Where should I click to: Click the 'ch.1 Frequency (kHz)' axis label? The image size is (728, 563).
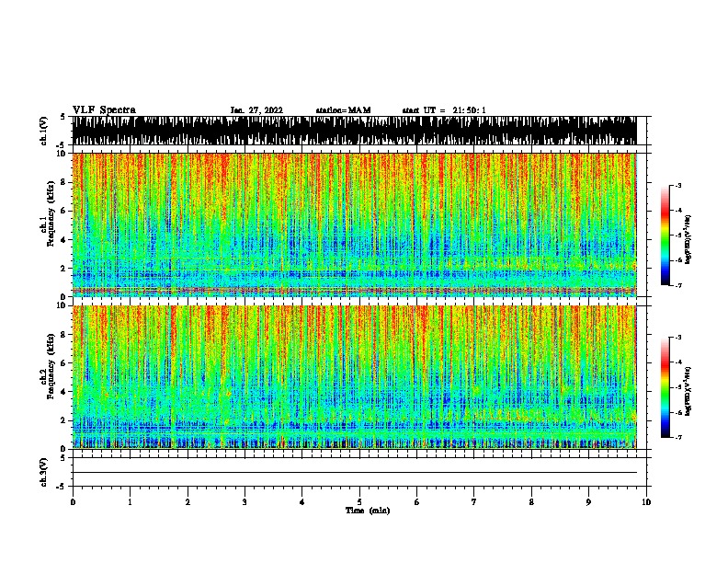coord(47,213)
